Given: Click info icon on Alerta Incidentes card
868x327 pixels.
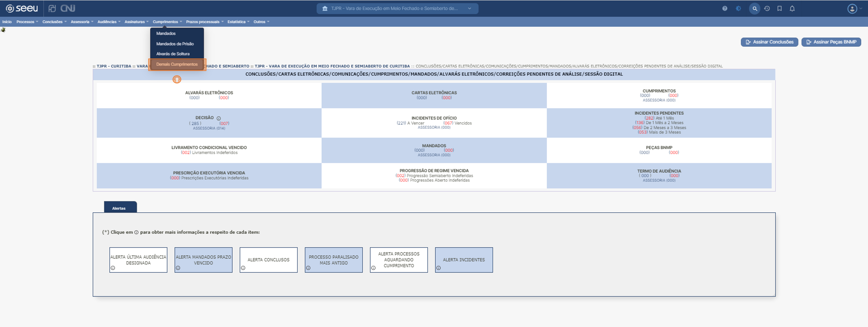Looking at the screenshot, I should click(438, 268).
